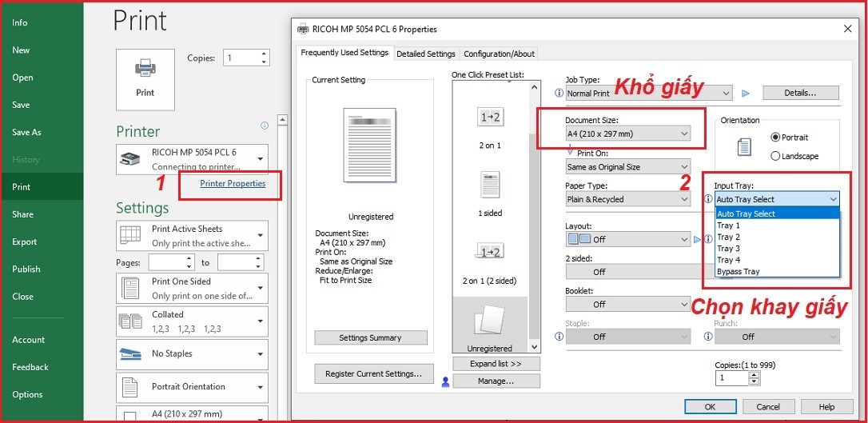The width and height of the screenshot is (868, 423).
Task: Select the Unregistered preset icon in list
Action: pos(490,321)
